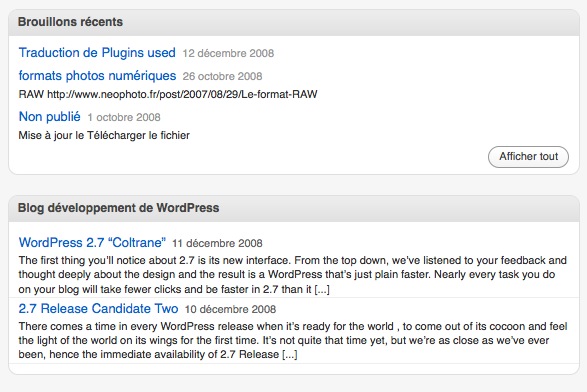Click the RAW neophoto.fr URL excerpt

click(x=168, y=94)
